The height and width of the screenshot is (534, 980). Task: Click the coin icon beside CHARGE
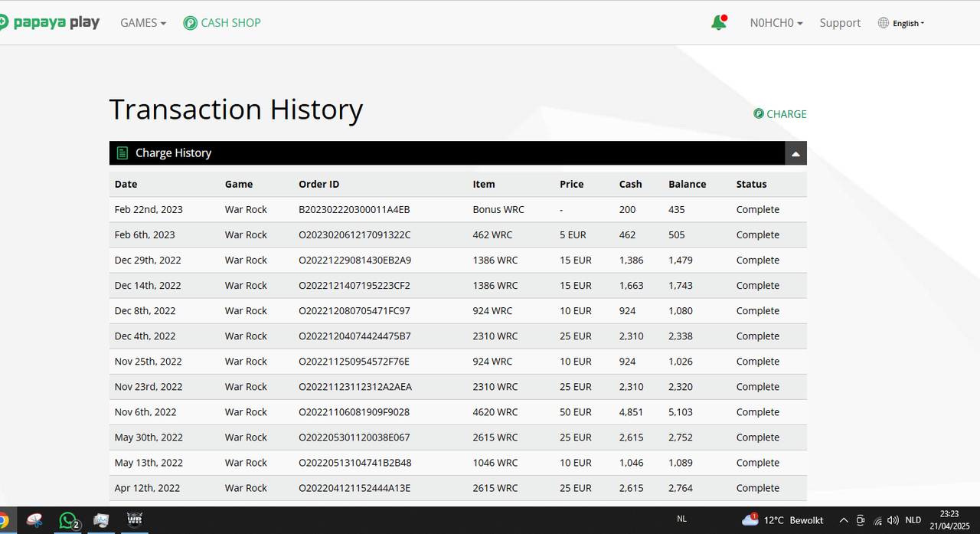[x=759, y=113]
